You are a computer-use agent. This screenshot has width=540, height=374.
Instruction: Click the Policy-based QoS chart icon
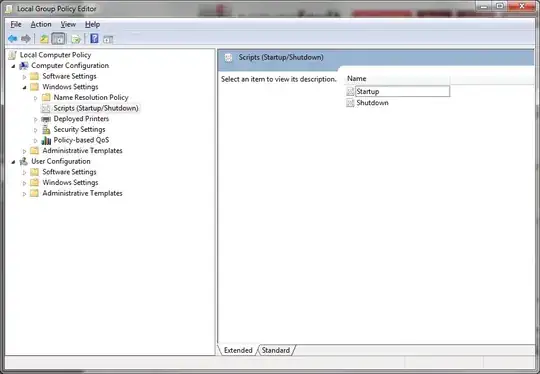click(46, 140)
